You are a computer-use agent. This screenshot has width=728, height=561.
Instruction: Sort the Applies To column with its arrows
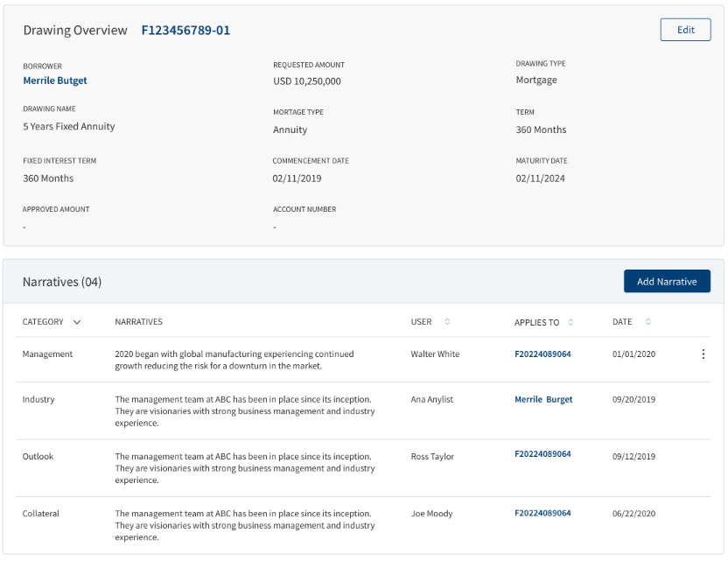(x=570, y=322)
